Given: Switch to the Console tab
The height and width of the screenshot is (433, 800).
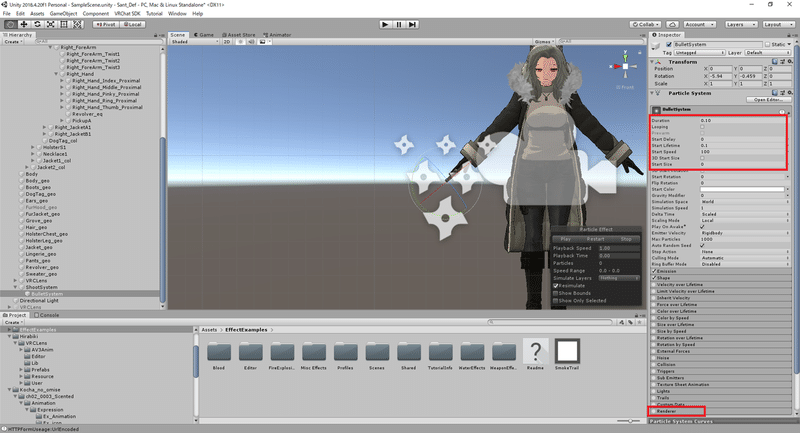Looking at the screenshot, I should [x=46, y=315].
